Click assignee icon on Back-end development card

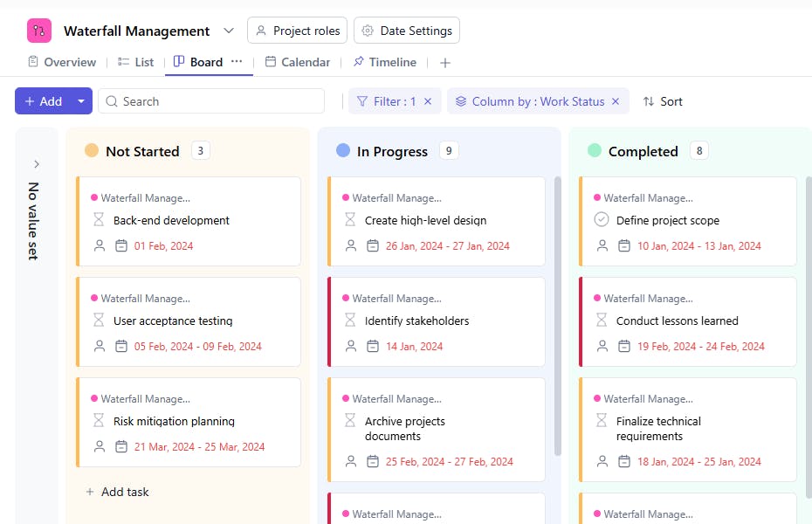(100, 246)
